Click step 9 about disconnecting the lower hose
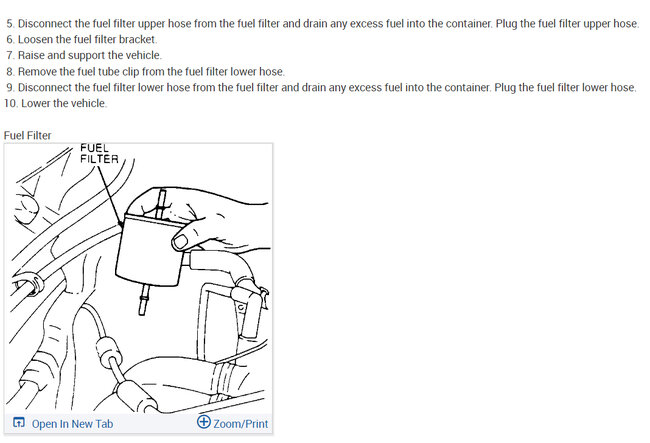Viewport: 650px width, 443px height. [x=321, y=87]
